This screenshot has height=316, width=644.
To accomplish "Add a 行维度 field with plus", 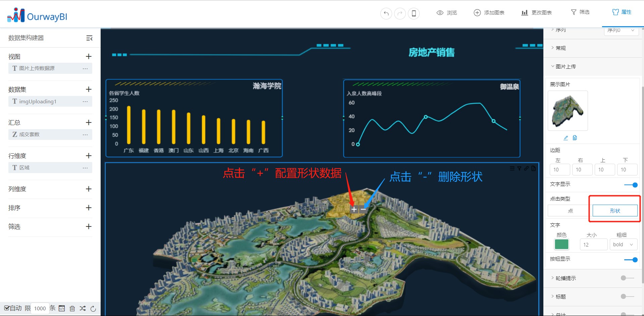I will [89, 156].
